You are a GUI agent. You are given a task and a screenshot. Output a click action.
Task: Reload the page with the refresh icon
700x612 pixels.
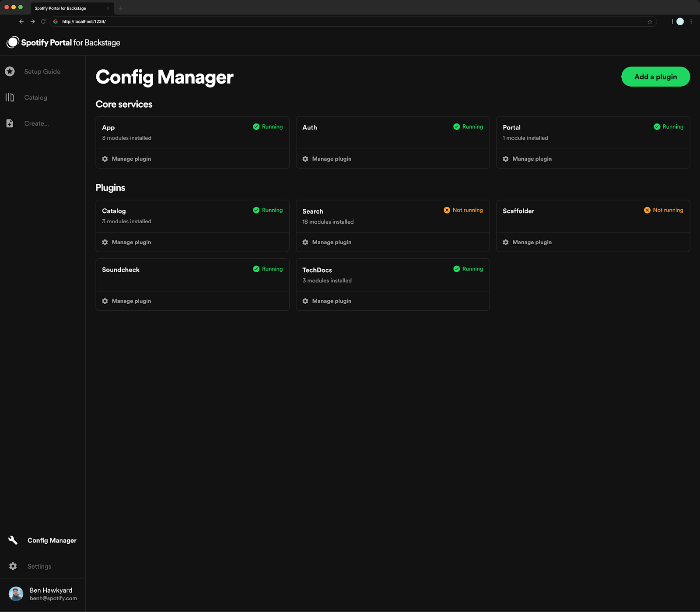43,21
